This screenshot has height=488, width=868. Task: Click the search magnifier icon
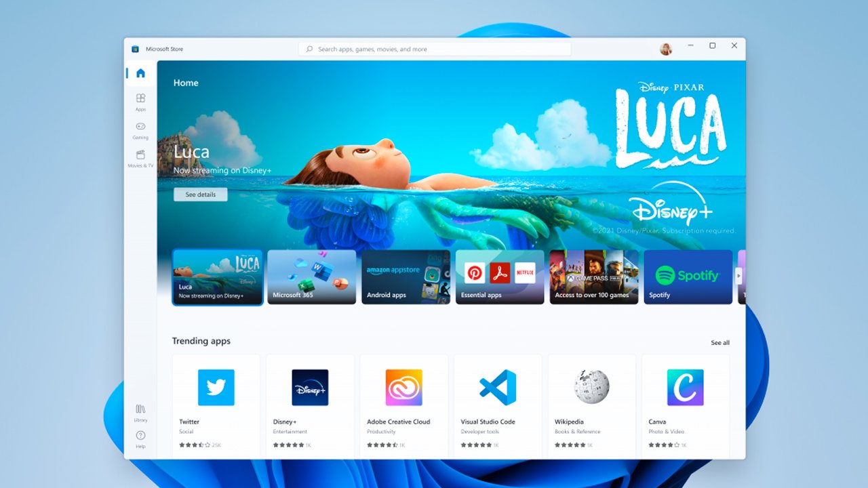309,49
